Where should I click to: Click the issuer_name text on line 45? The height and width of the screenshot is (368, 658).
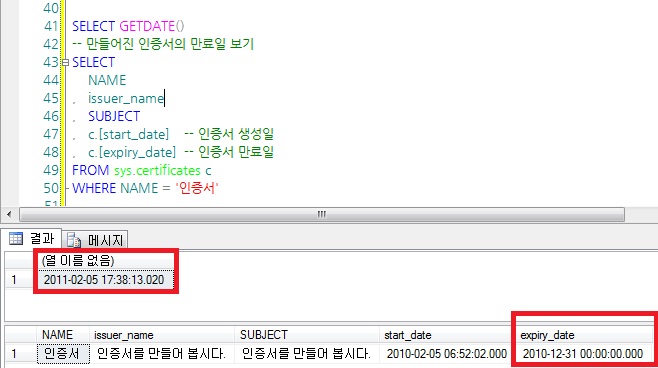click(x=125, y=99)
